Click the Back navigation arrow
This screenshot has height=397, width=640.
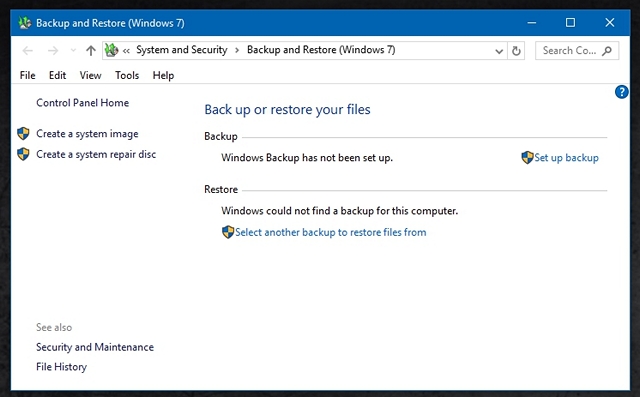click(27, 51)
